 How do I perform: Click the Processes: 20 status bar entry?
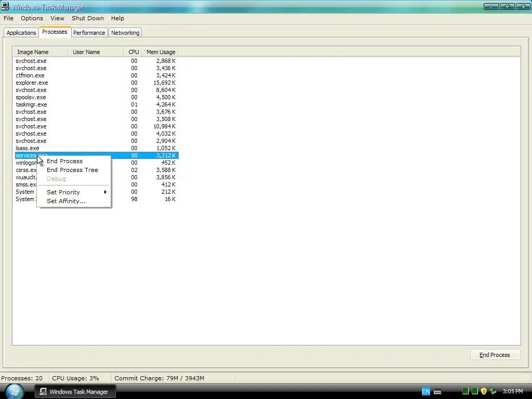click(x=22, y=378)
